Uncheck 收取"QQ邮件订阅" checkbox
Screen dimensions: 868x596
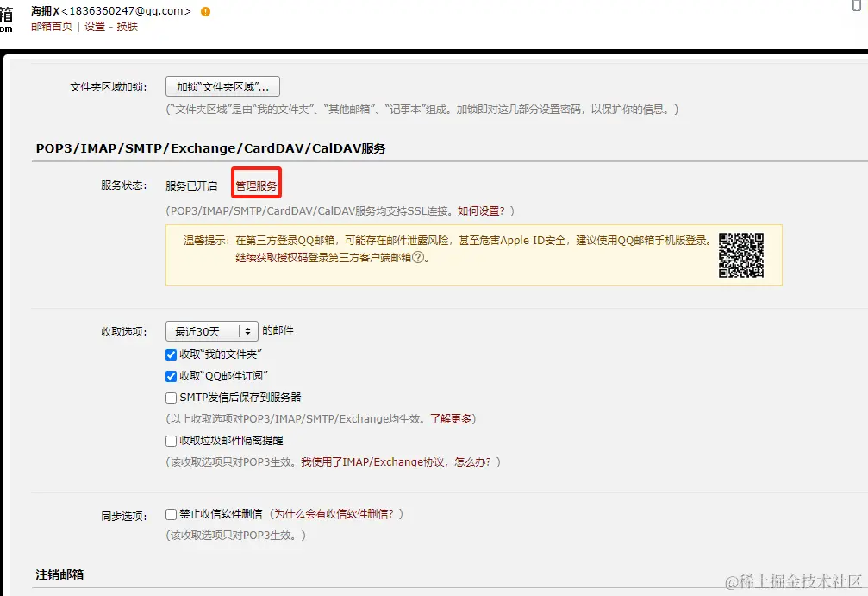pyautogui.click(x=171, y=376)
